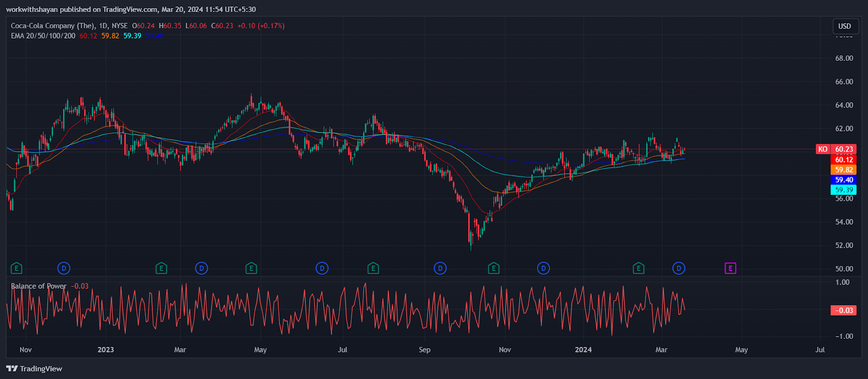The width and height of the screenshot is (868, 379).
Task: Click the TradingView logo
Action: [x=34, y=369]
